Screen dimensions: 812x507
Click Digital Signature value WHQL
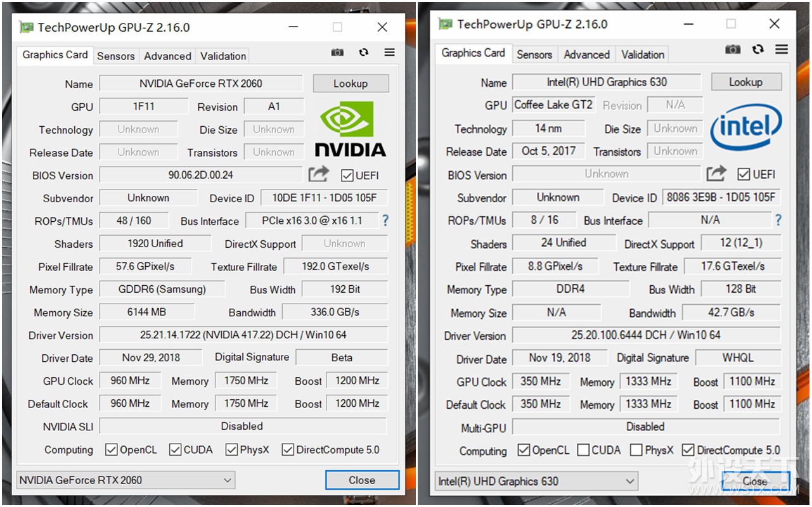[x=738, y=357]
